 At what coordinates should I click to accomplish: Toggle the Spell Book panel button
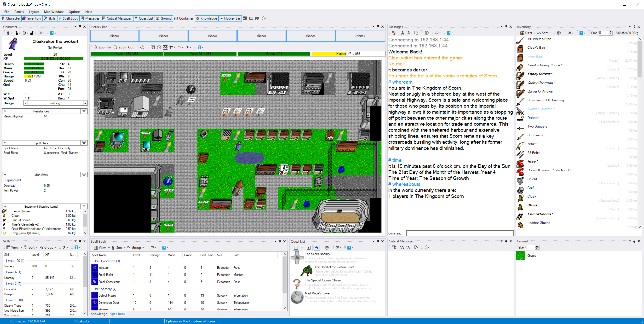68,18
